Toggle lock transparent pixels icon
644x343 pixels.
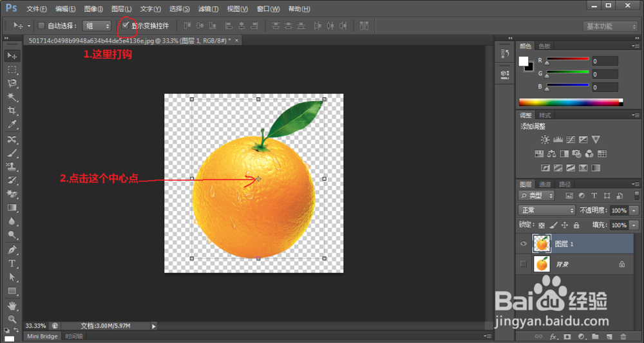click(542, 225)
